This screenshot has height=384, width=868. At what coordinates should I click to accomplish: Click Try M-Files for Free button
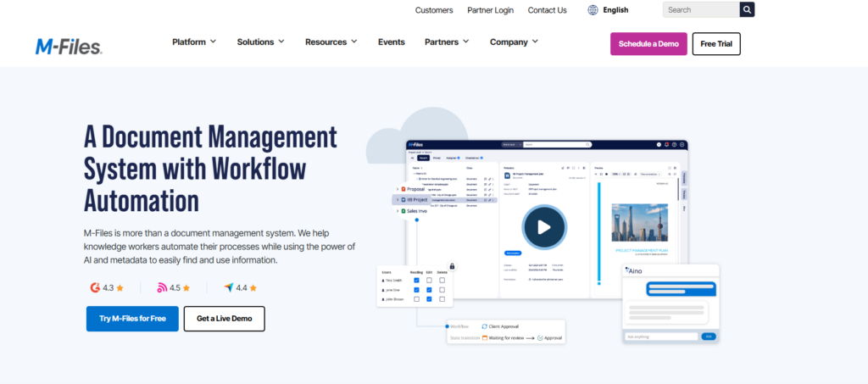132,319
